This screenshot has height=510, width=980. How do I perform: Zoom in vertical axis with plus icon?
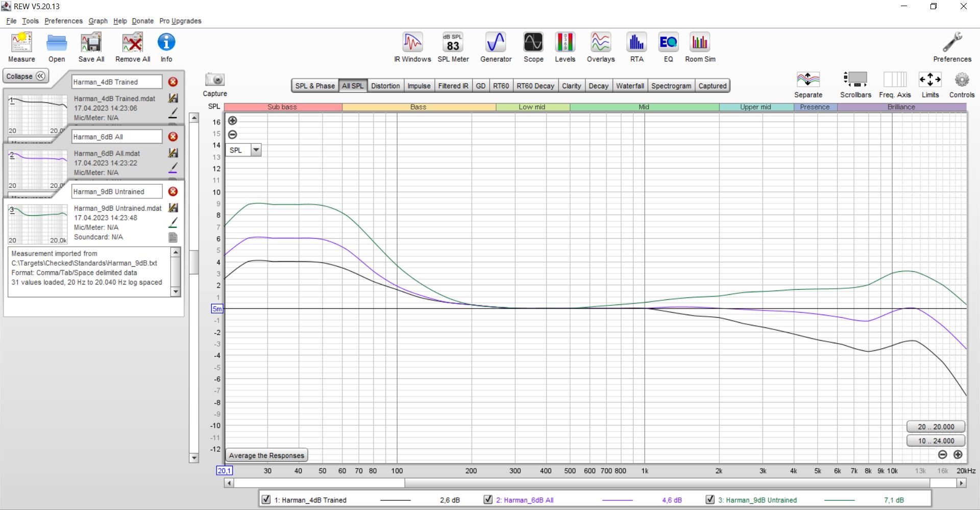point(232,121)
